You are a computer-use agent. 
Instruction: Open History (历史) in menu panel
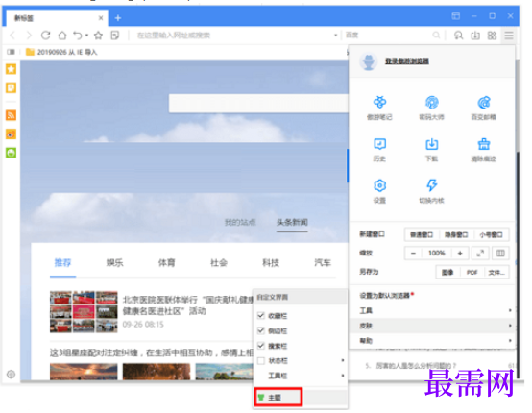(379, 150)
